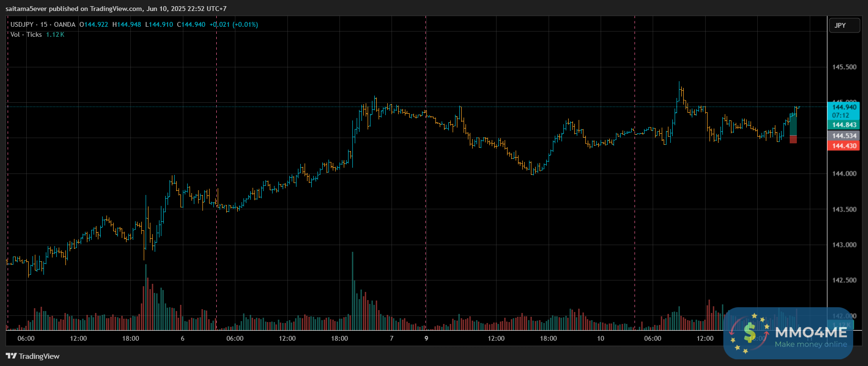The height and width of the screenshot is (366, 868).
Task: Click the 142.500 price axis label
Action: 844,280
